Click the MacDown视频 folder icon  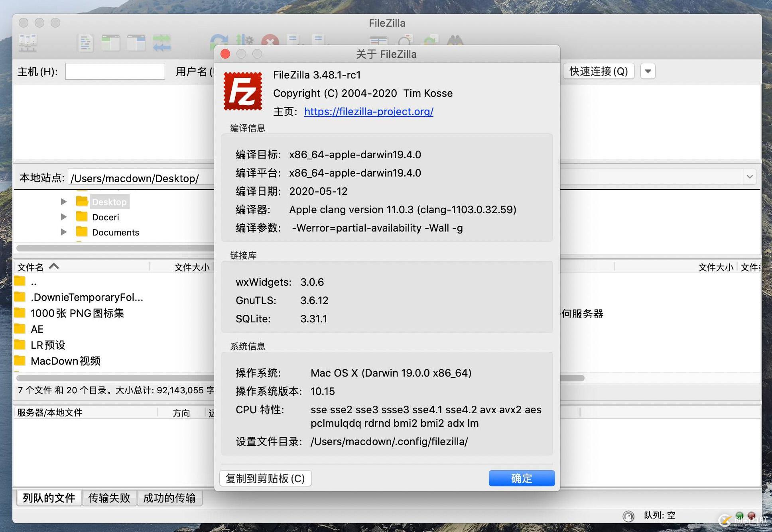pyautogui.click(x=20, y=361)
